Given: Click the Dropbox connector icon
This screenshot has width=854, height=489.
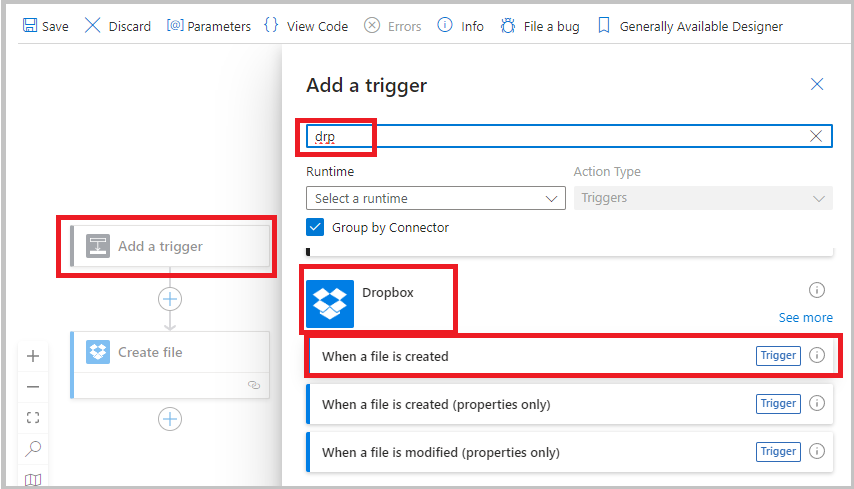Looking at the screenshot, I should click(330, 303).
